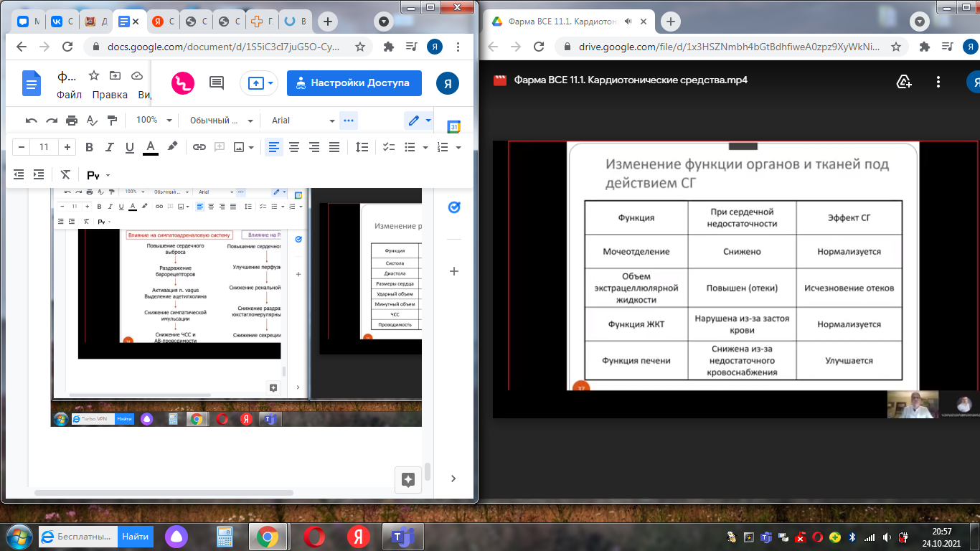Switch to the VK browser tab
This screenshot has width=980, height=551.
pos(62,22)
